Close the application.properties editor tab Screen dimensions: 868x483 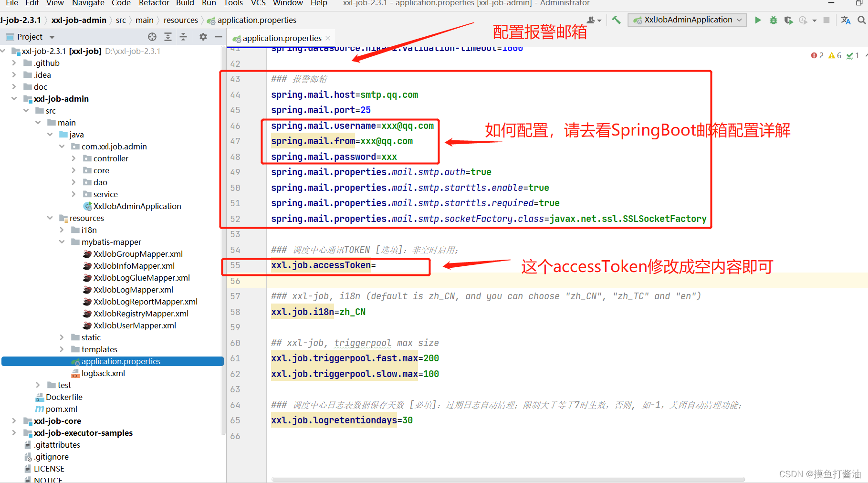click(328, 38)
